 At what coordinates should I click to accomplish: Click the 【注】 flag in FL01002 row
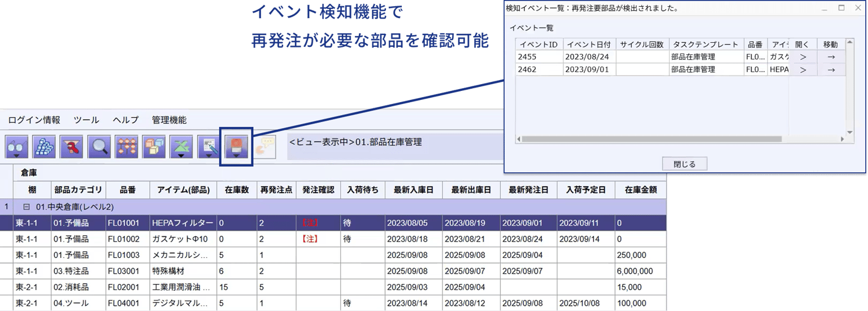click(x=309, y=239)
